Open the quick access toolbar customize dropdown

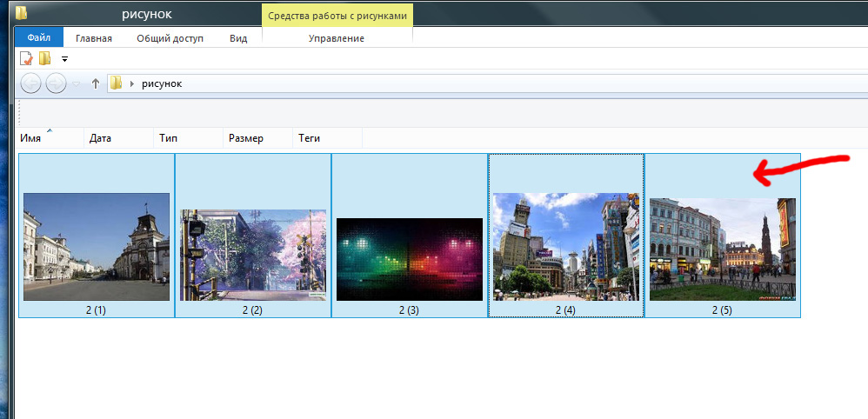point(64,58)
